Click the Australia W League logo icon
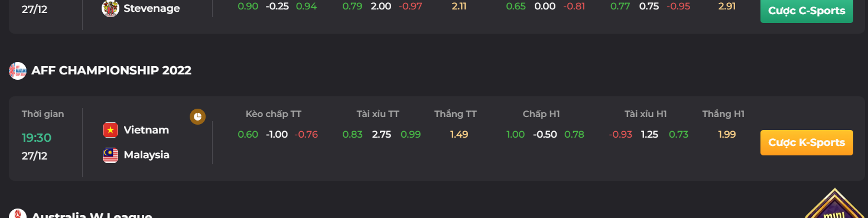 [18, 214]
